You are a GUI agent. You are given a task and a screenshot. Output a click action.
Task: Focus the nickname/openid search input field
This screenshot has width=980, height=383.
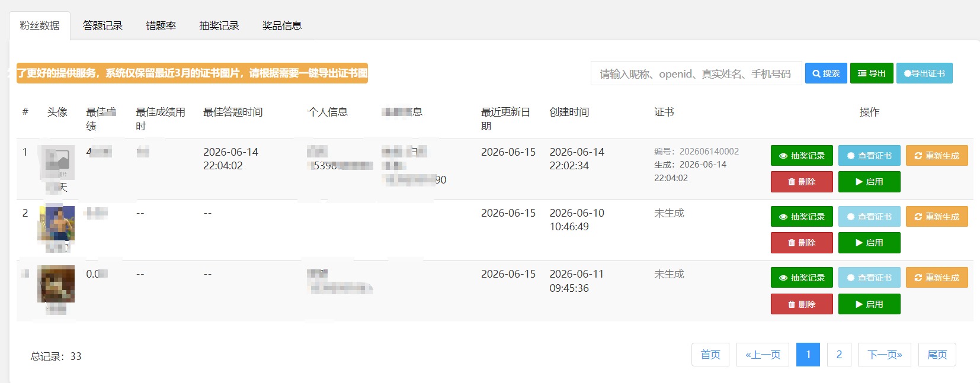(696, 73)
